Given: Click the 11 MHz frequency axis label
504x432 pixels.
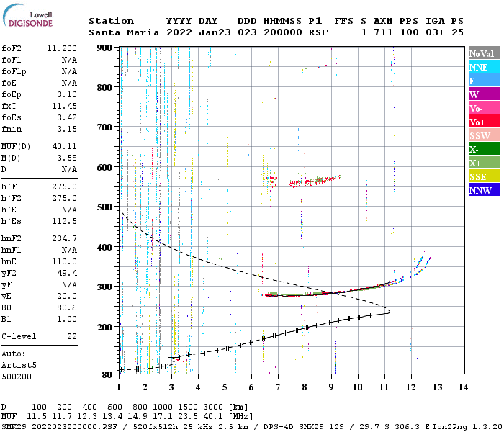Looking at the screenshot, I should 384,387.
